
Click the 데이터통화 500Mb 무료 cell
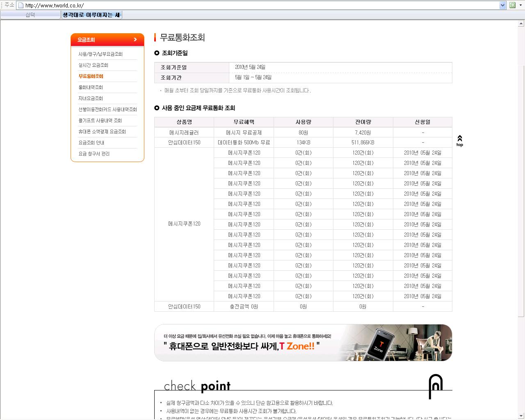(x=244, y=142)
